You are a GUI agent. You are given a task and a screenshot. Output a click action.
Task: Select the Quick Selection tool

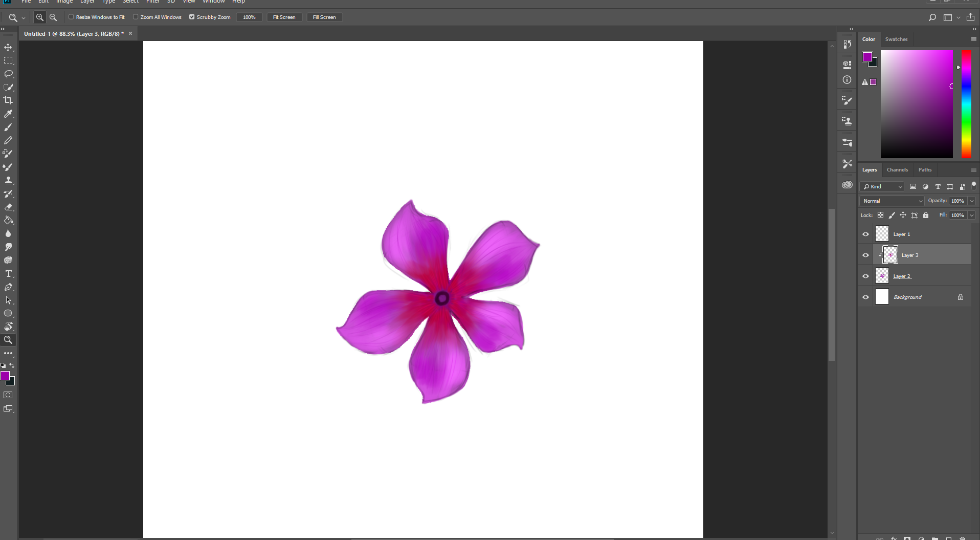tap(8, 87)
